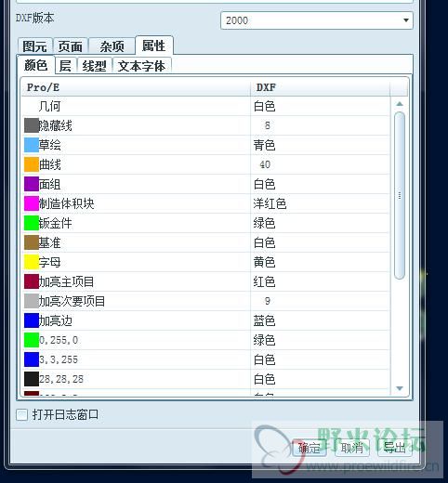The width and height of the screenshot is (448, 483).
Task: Click DXF value 8 for 隐藏线
Action: [268, 125]
